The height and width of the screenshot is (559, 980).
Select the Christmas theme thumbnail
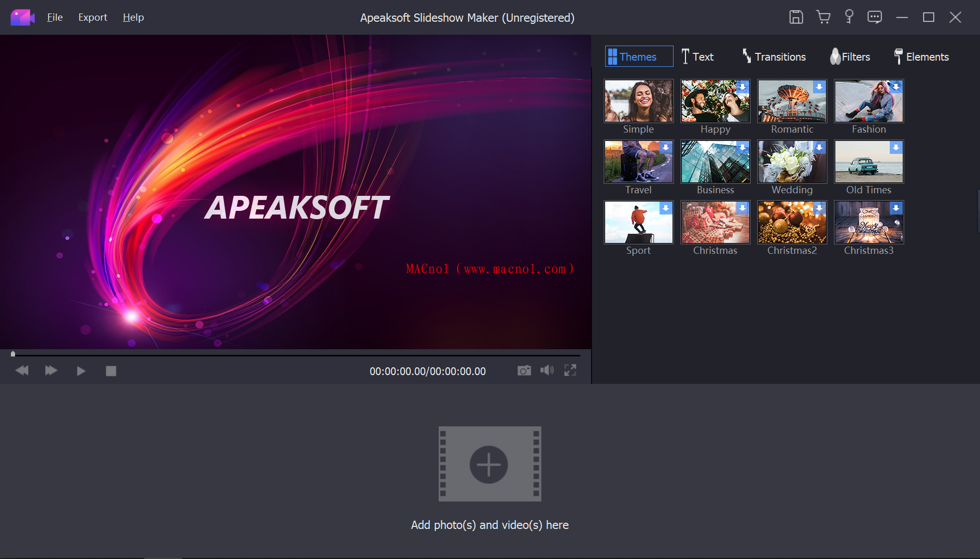point(716,222)
